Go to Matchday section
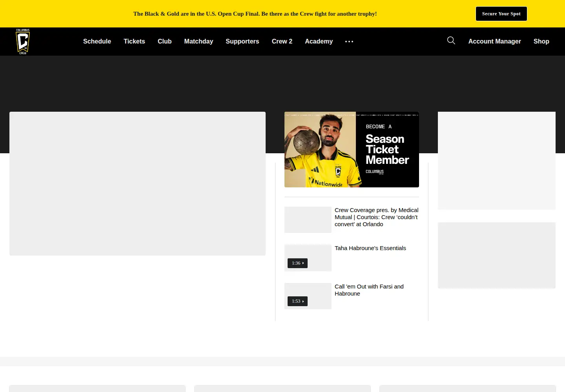 [x=199, y=41]
